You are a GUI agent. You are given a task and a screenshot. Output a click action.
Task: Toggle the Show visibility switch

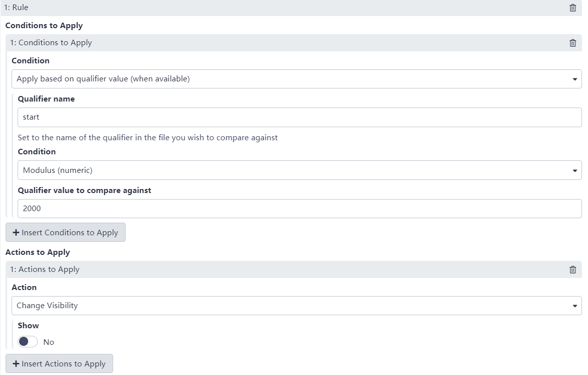[28, 342]
